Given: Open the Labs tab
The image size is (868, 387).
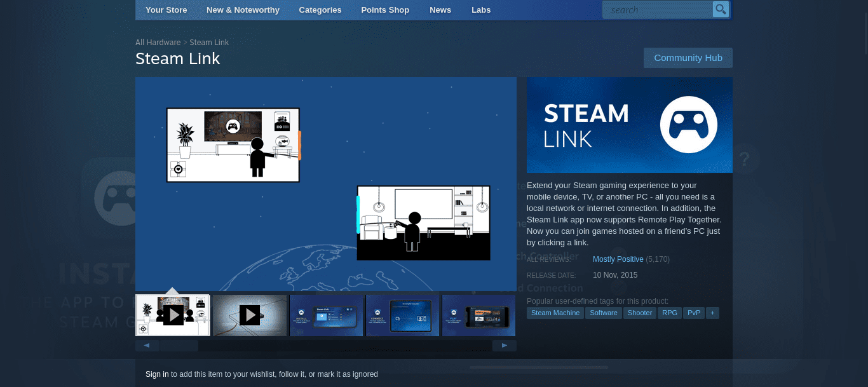Looking at the screenshot, I should 481,10.
